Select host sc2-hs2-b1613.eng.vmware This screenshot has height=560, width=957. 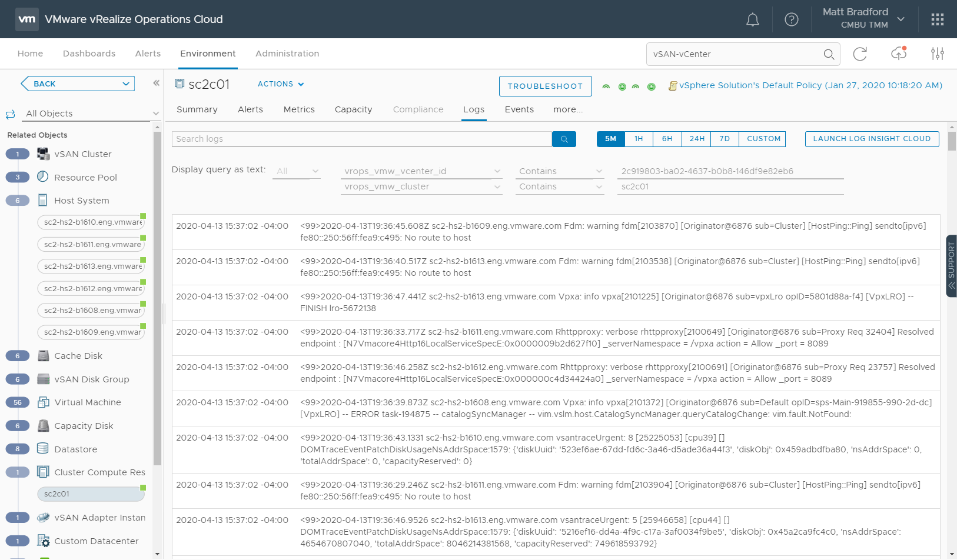(x=91, y=266)
